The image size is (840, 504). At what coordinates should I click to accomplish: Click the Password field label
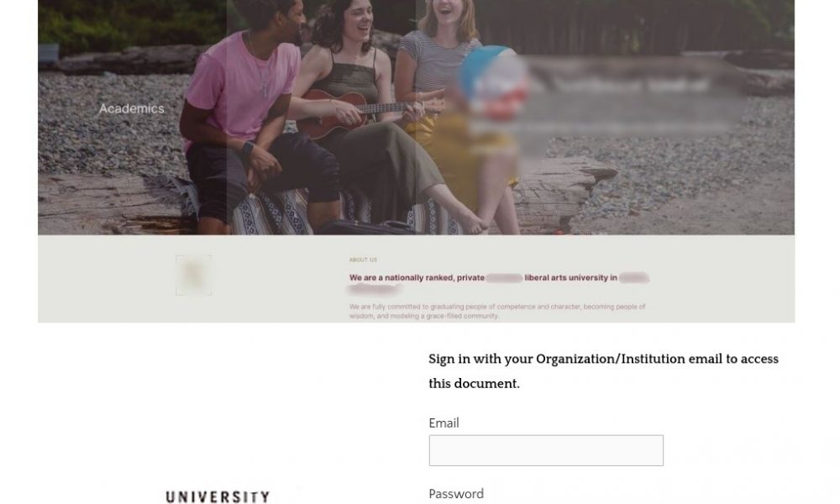(x=456, y=493)
